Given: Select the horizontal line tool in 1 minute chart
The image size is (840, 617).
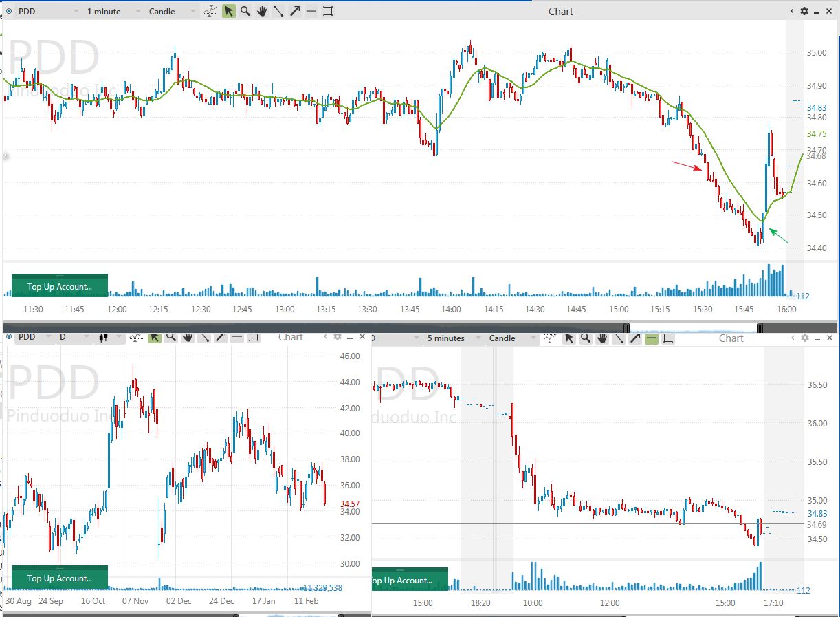Looking at the screenshot, I should [311, 11].
